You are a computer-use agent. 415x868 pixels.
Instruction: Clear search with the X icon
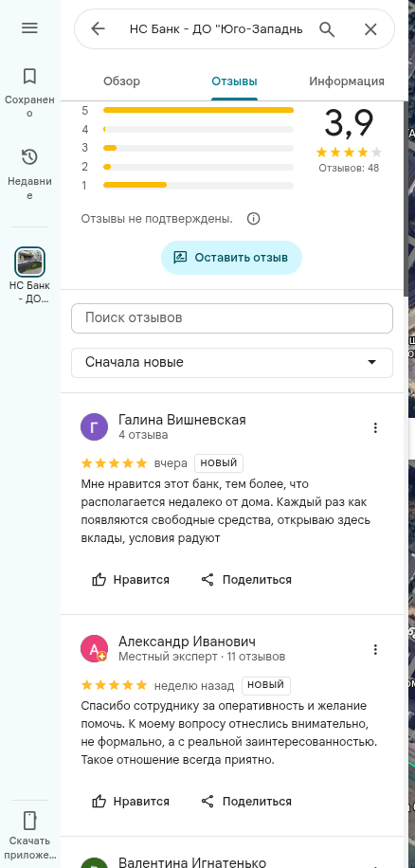(370, 29)
